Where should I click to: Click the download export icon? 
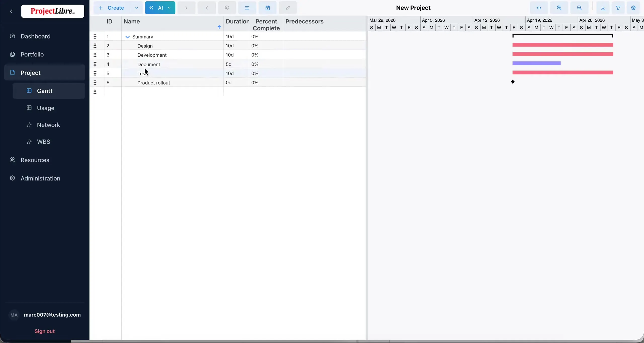pos(603,8)
